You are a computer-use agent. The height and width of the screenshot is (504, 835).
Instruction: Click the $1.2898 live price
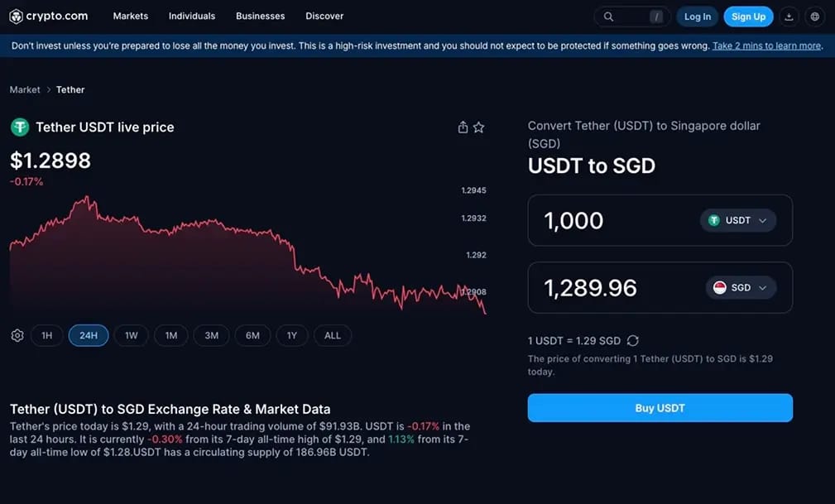coord(50,161)
